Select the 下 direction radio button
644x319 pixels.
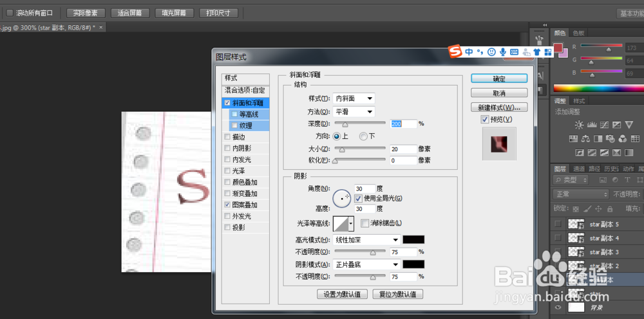click(363, 136)
